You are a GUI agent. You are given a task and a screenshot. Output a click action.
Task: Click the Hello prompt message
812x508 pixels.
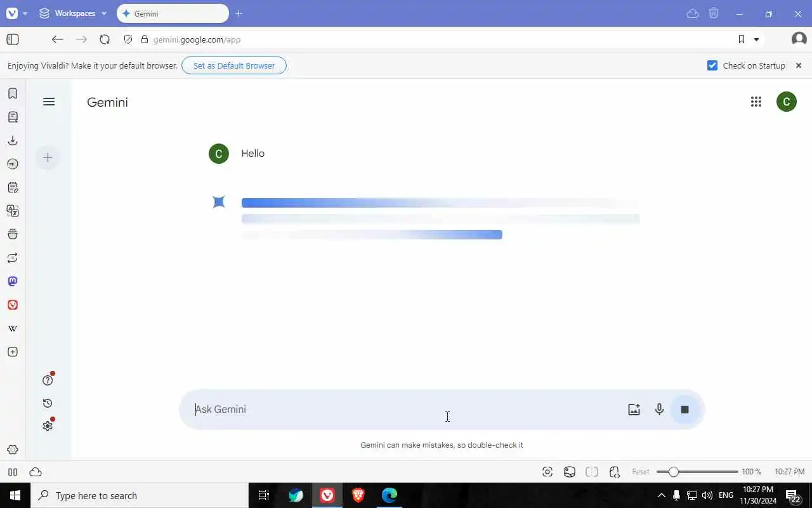pos(253,153)
